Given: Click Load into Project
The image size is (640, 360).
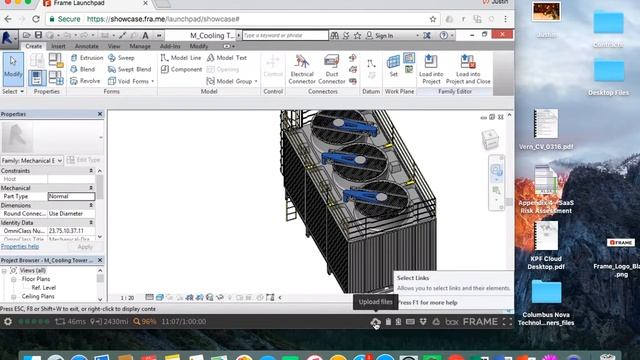Looking at the screenshot, I should click(x=431, y=69).
